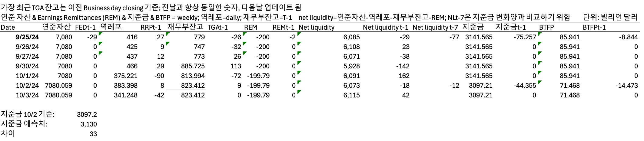Click the '지준금 10/2 기준:' label

(28, 114)
